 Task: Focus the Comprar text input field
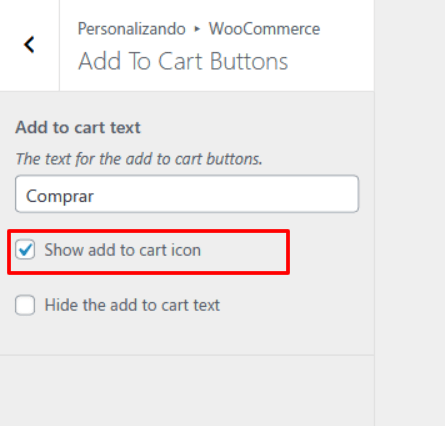187,194
